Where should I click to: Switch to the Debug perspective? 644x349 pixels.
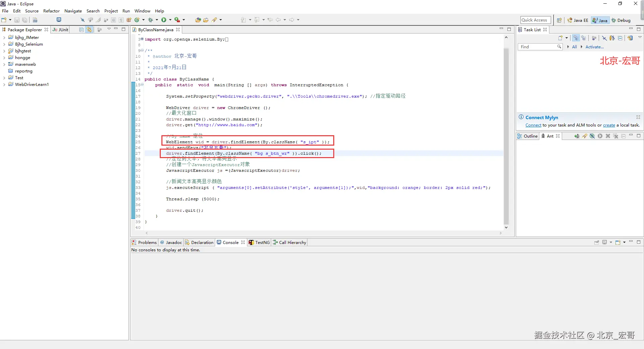[621, 20]
